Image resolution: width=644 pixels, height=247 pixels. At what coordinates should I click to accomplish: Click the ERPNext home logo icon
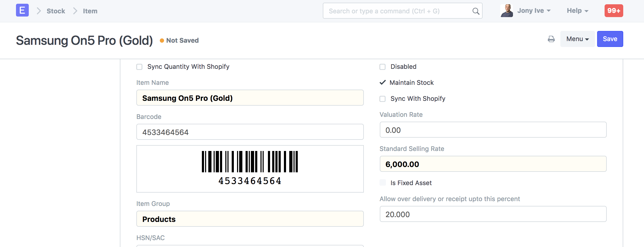click(22, 11)
